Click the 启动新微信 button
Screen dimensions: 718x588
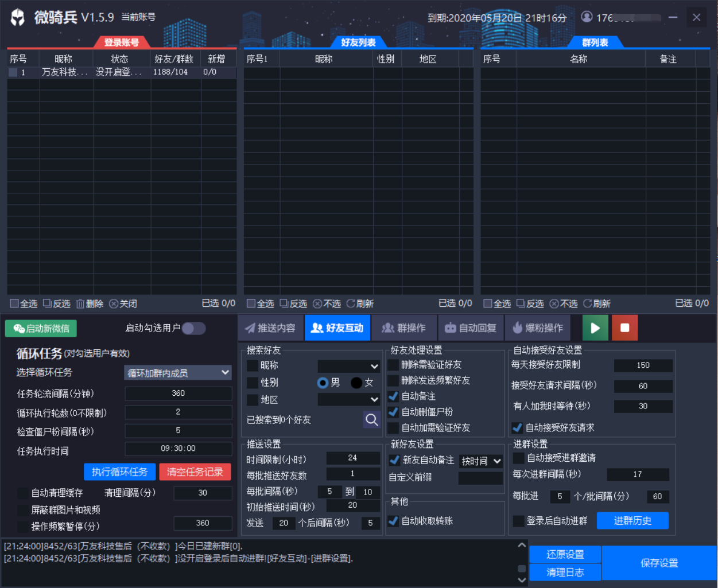pos(41,329)
